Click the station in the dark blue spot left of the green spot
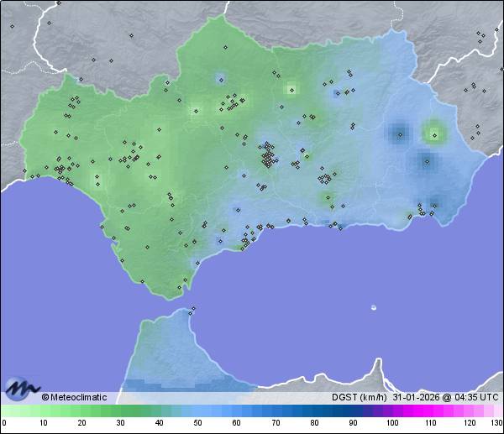Image resolution: width=504 pixels, height=434 pixels. 397,131
